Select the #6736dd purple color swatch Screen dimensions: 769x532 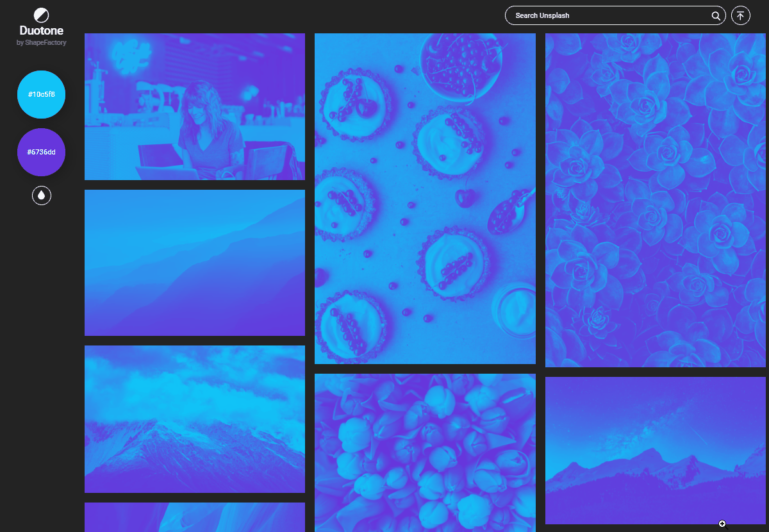[41, 152]
